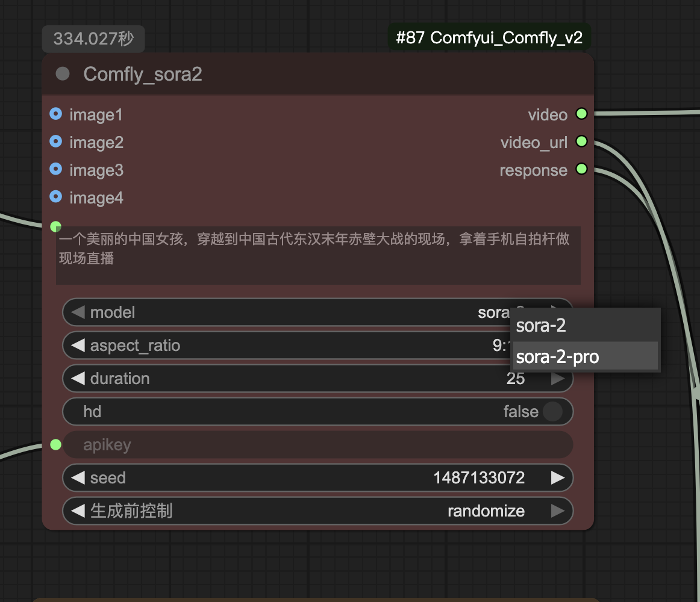Decrease duration with left arrow
The image size is (700, 602).
(x=78, y=379)
